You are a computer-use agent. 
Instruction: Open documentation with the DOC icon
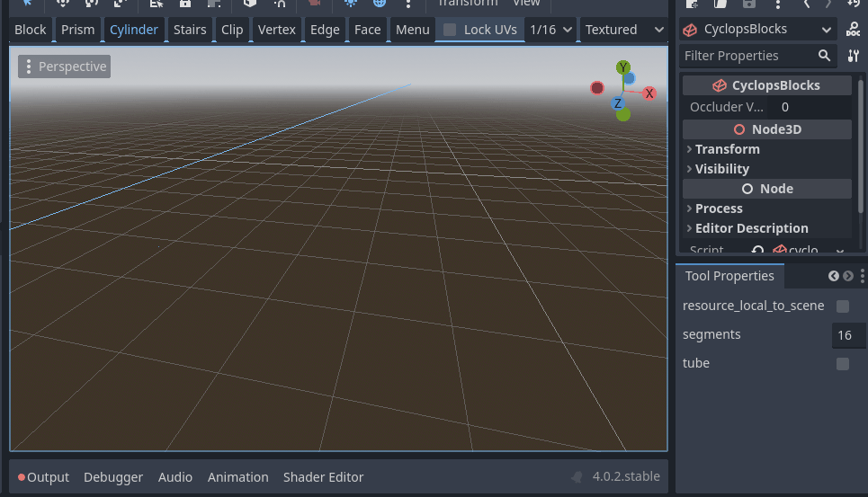[x=853, y=30]
